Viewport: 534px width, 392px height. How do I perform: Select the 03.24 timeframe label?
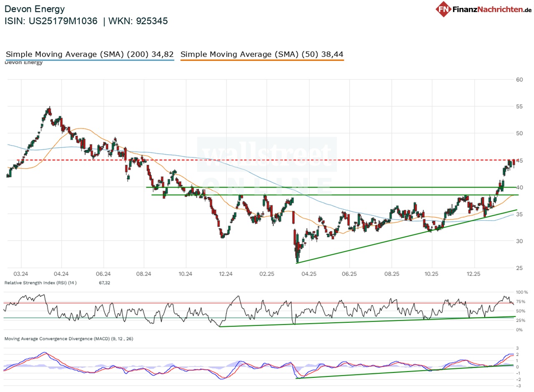click(21, 274)
